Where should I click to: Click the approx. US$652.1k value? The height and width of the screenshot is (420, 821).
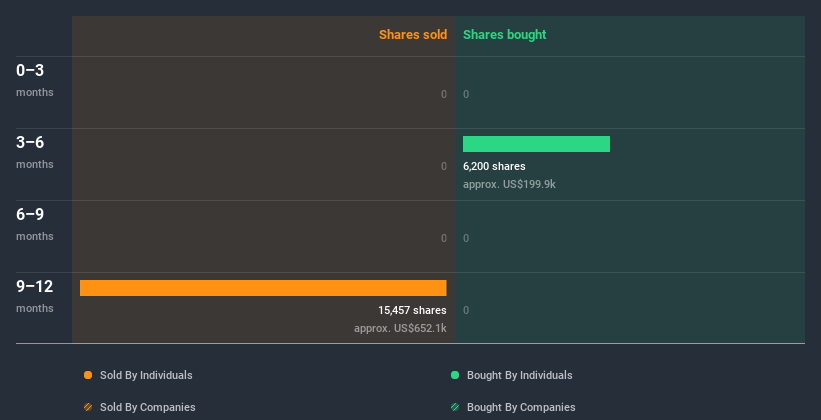point(400,328)
